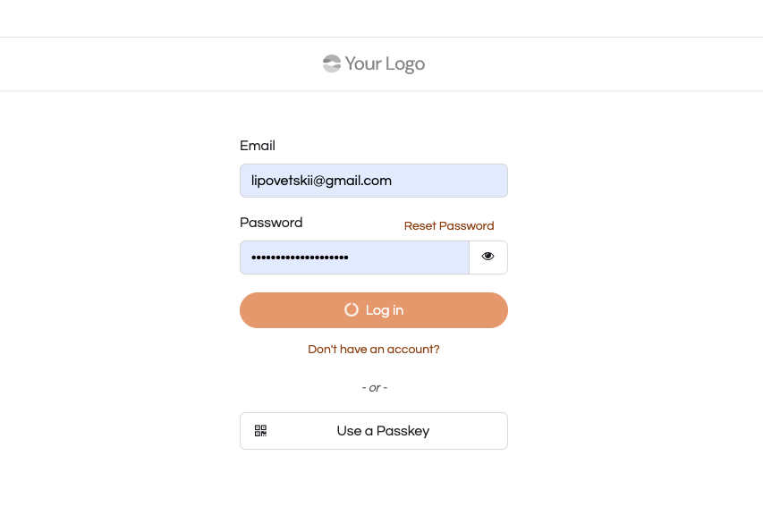763x532 pixels.
Task: Click the QR code passkey icon
Action: (x=260, y=431)
